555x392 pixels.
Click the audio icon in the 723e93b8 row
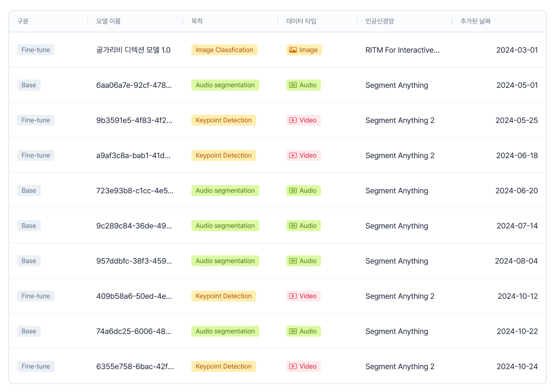pos(293,191)
